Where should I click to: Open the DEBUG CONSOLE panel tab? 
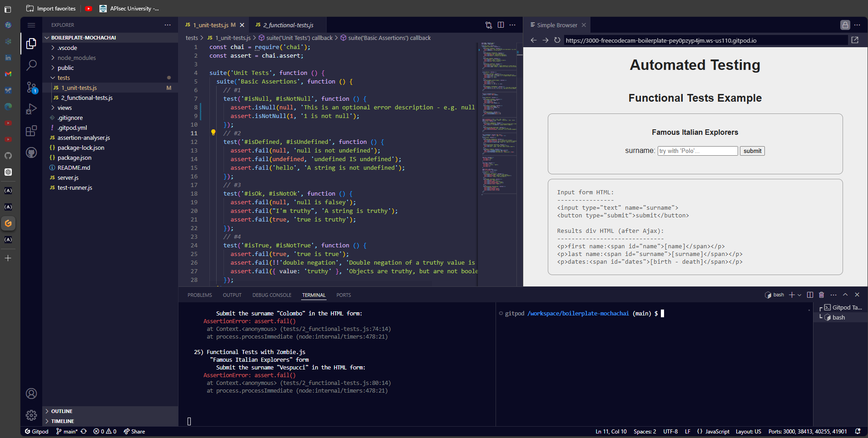[x=271, y=295]
